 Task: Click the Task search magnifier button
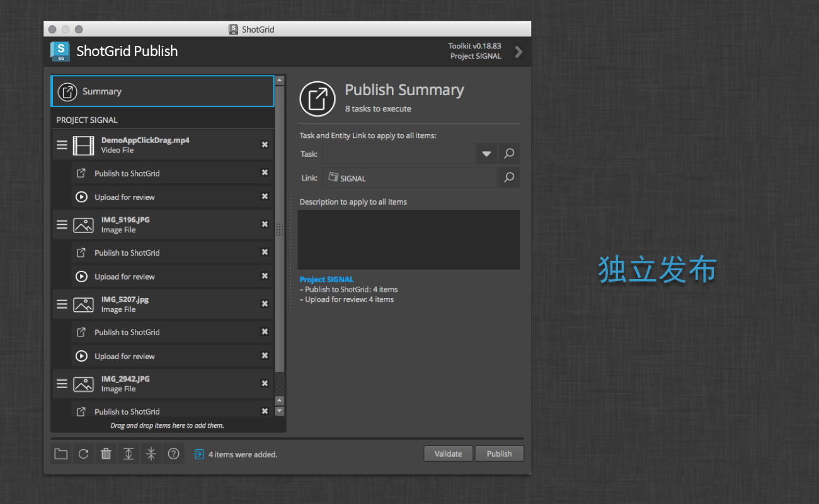point(509,154)
